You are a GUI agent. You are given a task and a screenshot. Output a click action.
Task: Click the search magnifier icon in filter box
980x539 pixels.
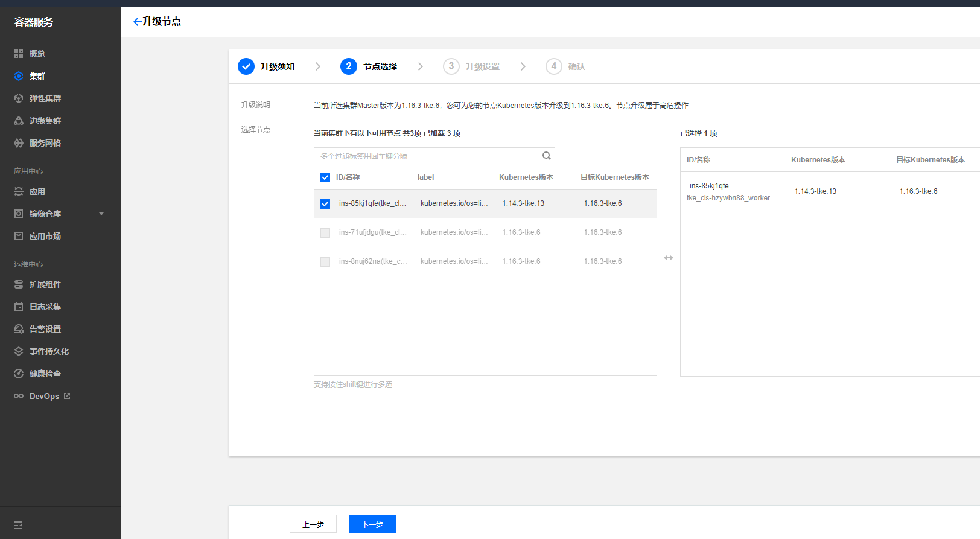tap(546, 156)
